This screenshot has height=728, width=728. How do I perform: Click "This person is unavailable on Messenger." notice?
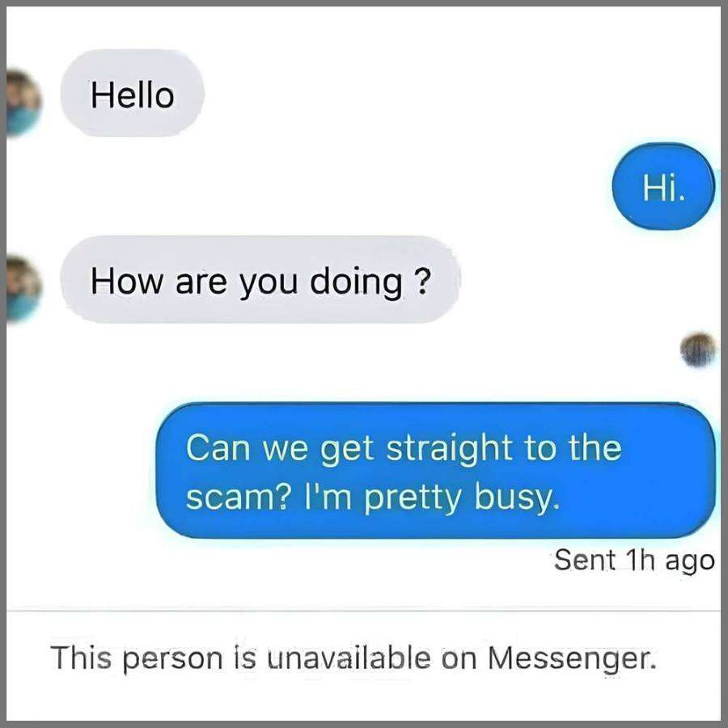[x=353, y=658]
